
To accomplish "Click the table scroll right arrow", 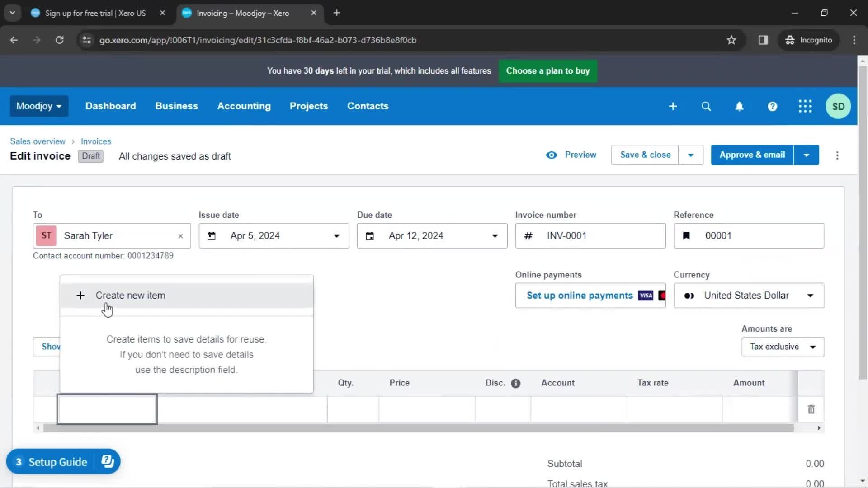I will 819,428.
